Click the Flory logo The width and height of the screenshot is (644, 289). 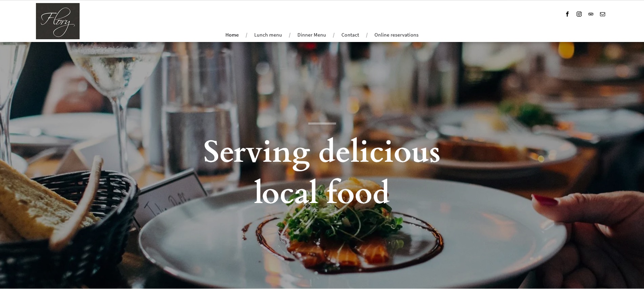58,21
